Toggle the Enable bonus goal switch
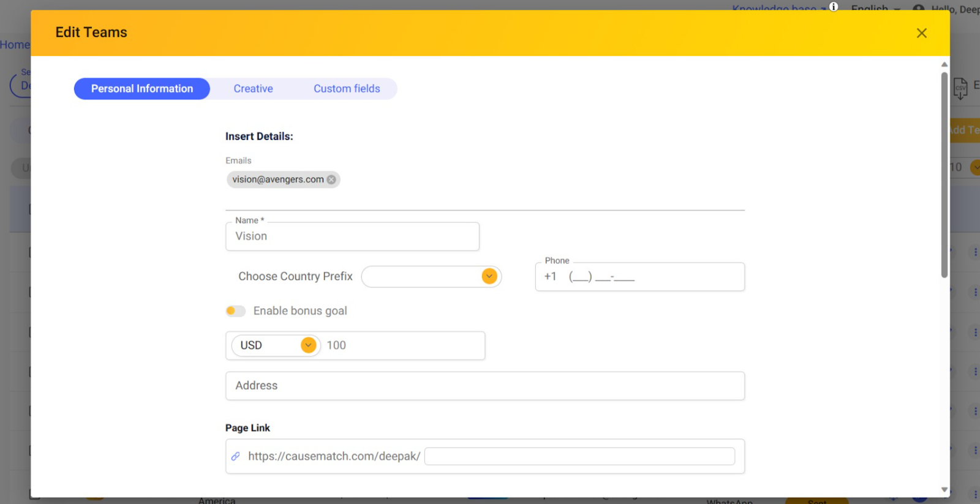 (x=236, y=311)
